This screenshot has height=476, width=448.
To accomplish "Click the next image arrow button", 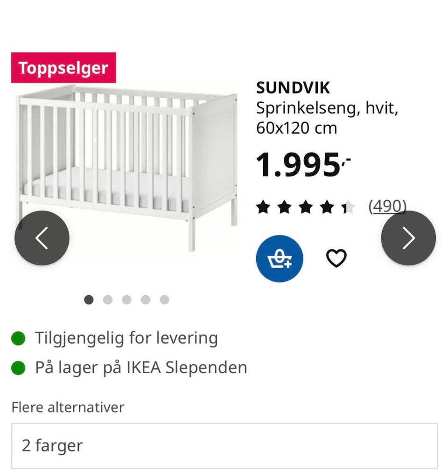I will pyautogui.click(x=408, y=238).
